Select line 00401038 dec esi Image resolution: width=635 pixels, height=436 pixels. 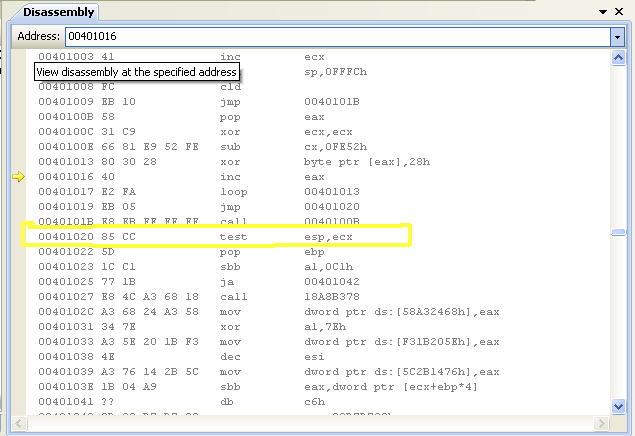[x=181, y=356]
